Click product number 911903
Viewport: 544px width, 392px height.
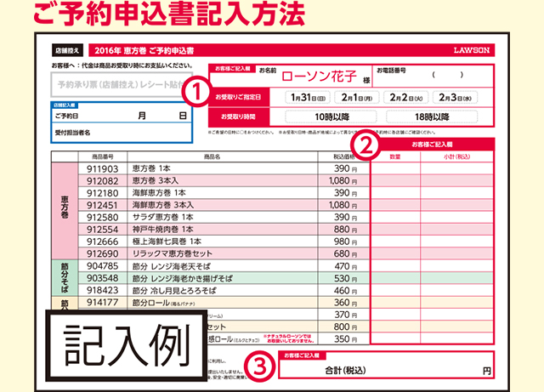[102, 169]
